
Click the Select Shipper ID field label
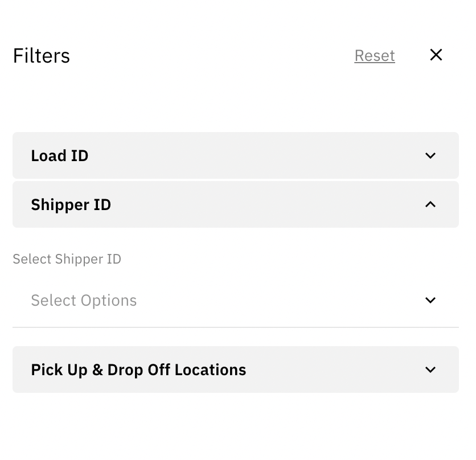67,259
